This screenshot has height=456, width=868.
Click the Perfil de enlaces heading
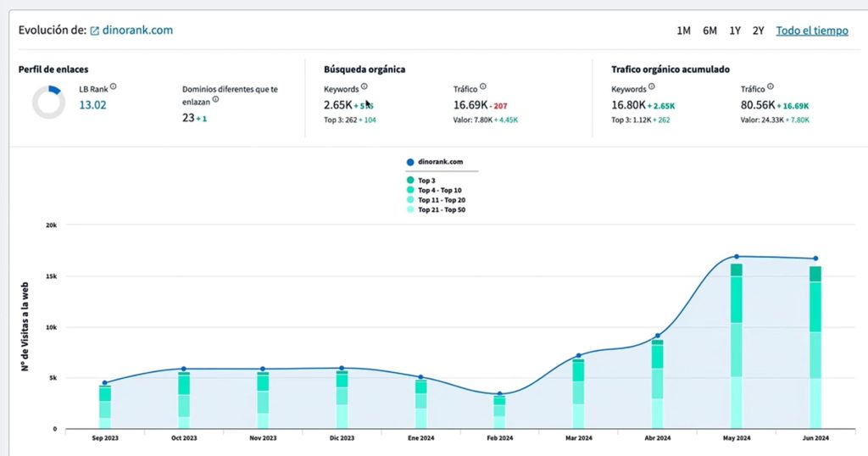[x=53, y=70]
